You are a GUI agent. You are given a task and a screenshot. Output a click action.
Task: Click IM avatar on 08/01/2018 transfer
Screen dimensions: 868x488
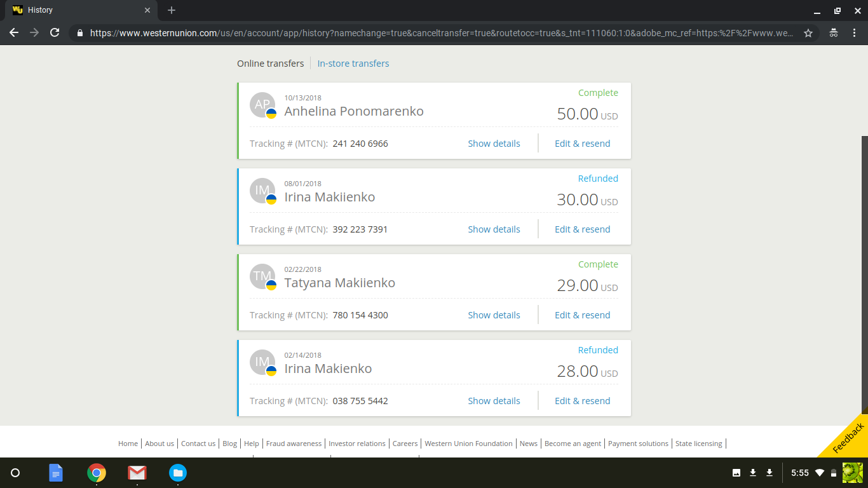tap(262, 191)
